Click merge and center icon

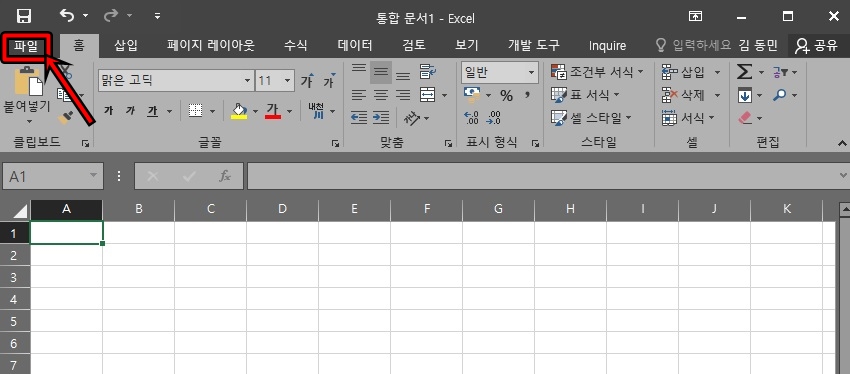pos(428,95)
